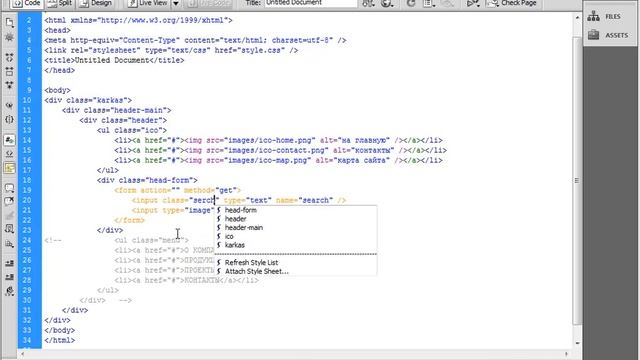Click horizontal scrollbar left arrow
640x360 pixels.
coord(22,354)
